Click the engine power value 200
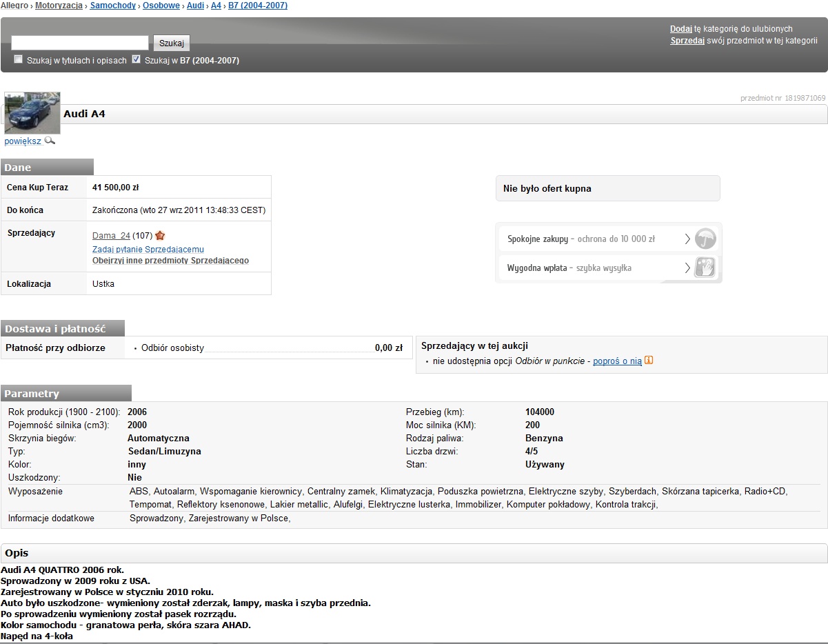 [533, 425]
